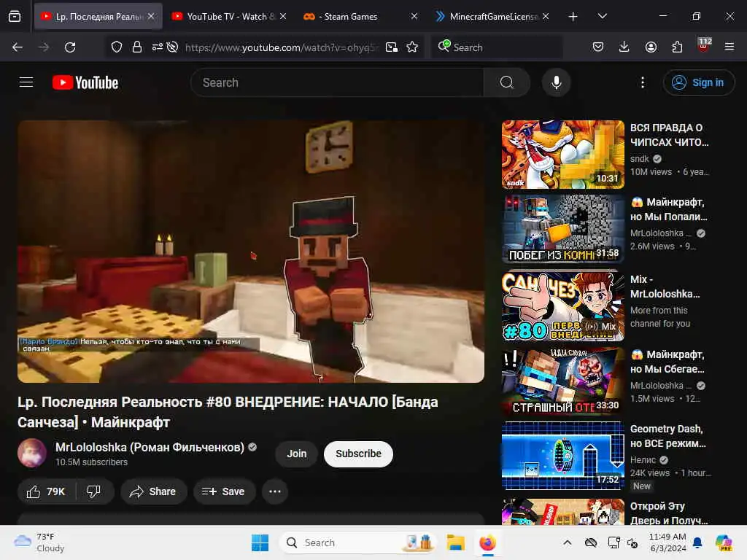List all tabs dropdown arrow
Screen dimensions: 747x560
pos(602,16)
